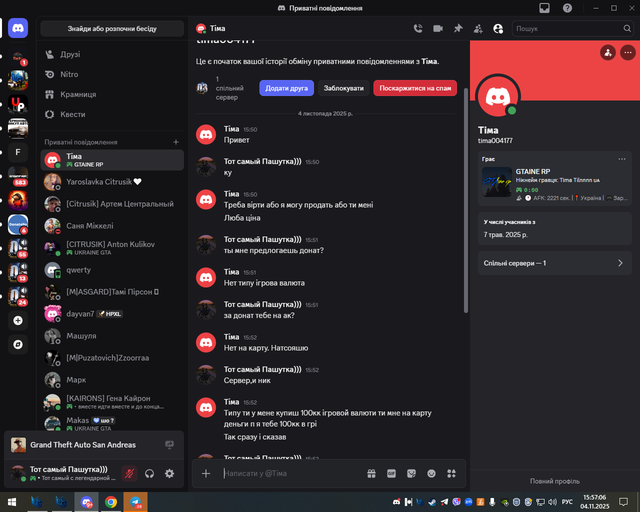
Task: Open user settings gear
Action: tap(169, 474)
